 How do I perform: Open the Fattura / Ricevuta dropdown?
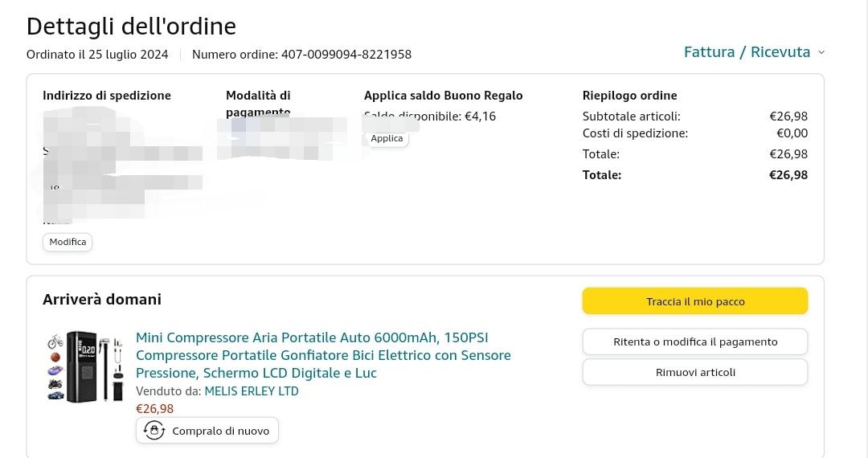747,52
